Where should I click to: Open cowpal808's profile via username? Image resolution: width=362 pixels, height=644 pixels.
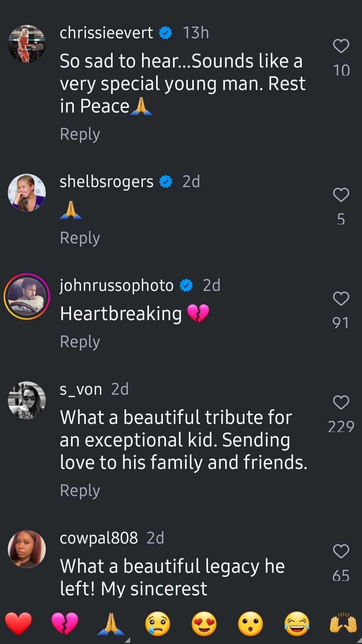[99, 538]
